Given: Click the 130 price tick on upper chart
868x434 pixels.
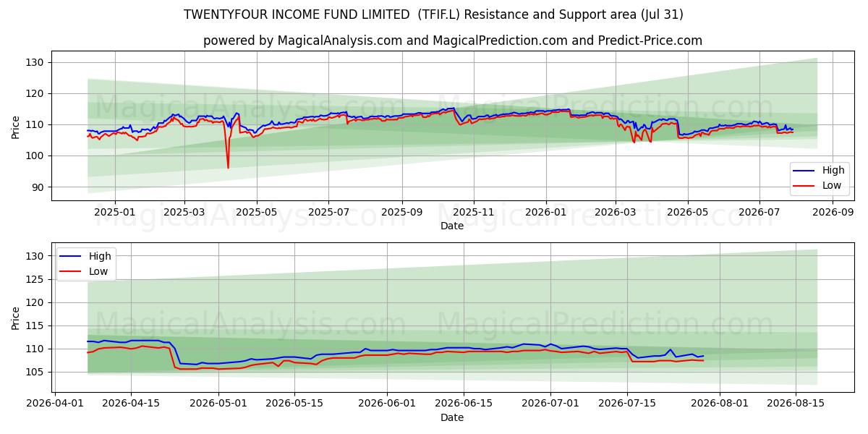Looking at the screenshot, I should tap(35, 63).
